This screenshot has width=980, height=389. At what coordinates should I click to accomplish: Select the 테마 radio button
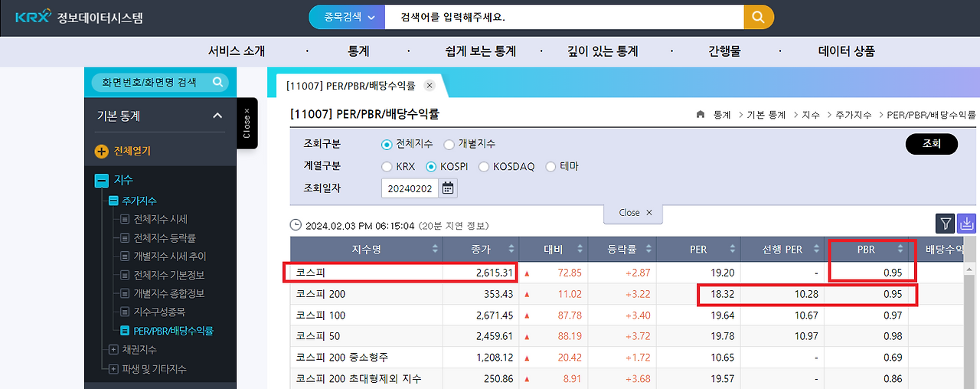pos(550,166)
